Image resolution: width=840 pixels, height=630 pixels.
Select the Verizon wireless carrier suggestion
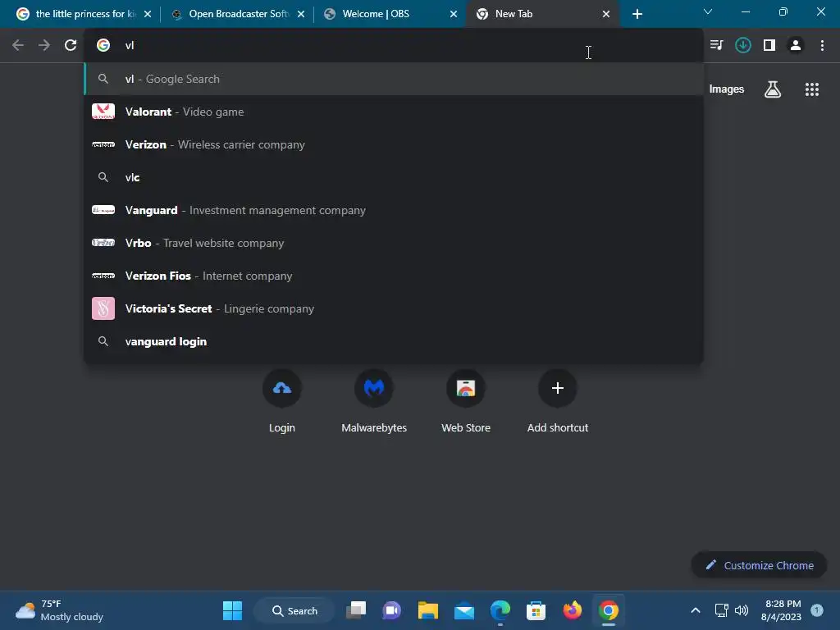(x=394, y=144)
